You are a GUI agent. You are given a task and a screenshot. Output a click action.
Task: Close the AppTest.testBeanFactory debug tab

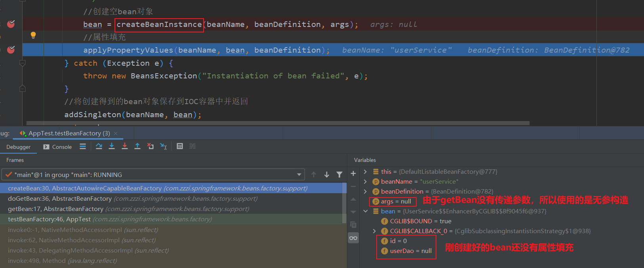click(x=116, y=133)
